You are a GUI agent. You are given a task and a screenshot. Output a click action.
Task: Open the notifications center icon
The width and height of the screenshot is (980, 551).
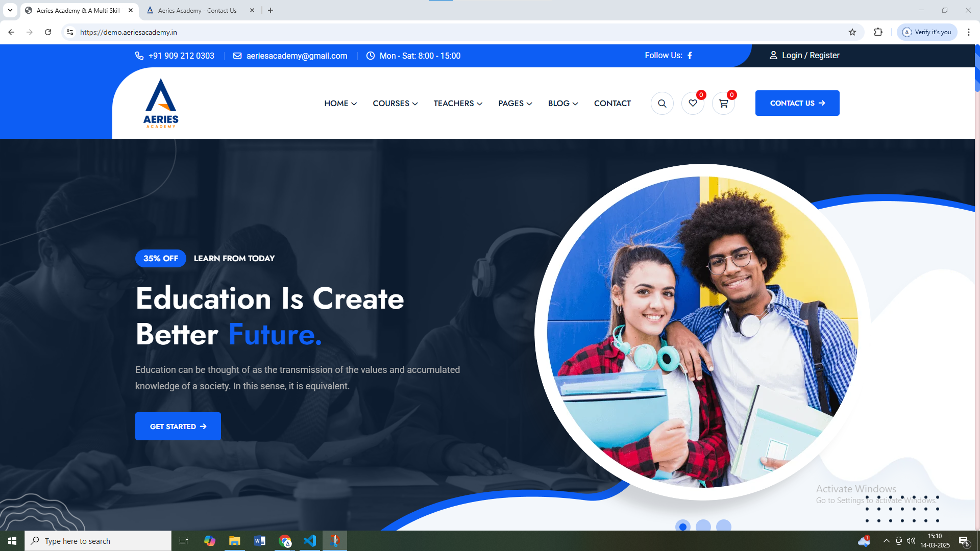(964, 541)
